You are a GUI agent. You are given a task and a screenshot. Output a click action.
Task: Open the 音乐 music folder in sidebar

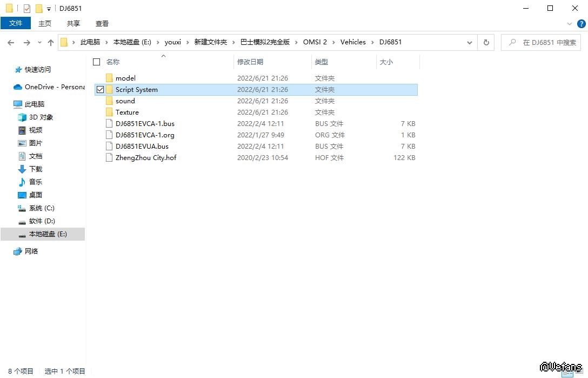point(35,182)
